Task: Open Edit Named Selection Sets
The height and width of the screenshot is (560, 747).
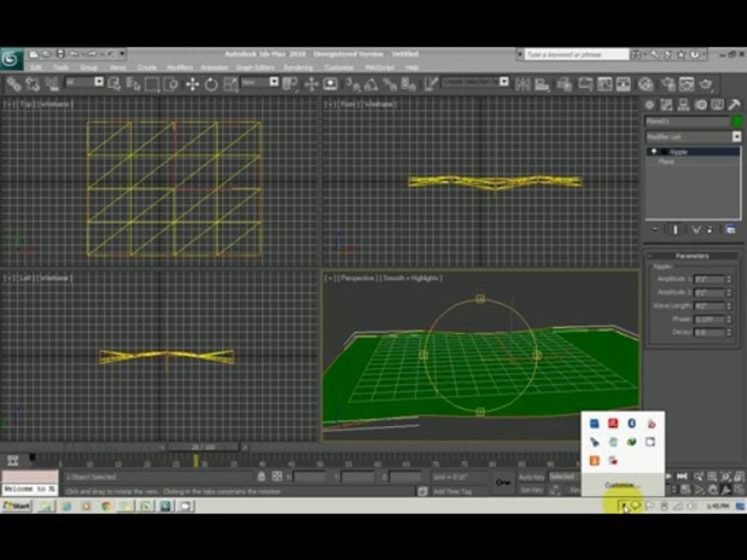Action: pos(430,84)
